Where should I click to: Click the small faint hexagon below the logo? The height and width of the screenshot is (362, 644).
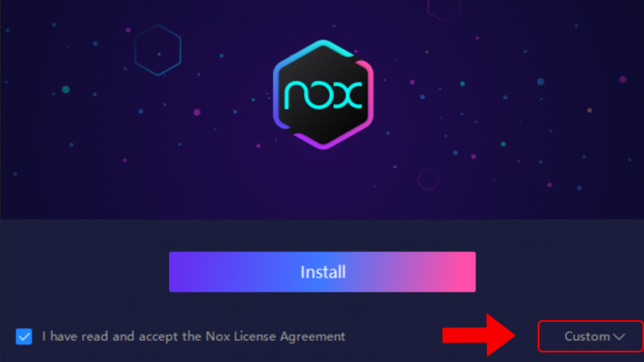427,179
